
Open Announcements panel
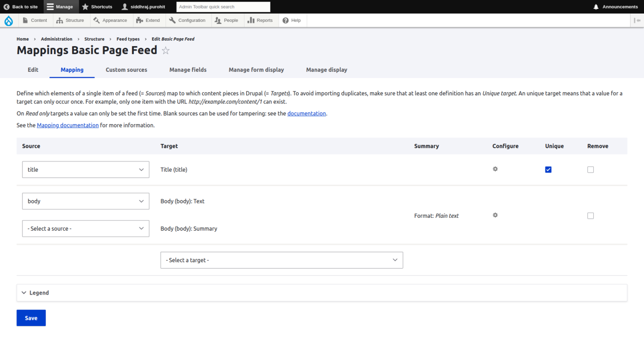(616, 7)
